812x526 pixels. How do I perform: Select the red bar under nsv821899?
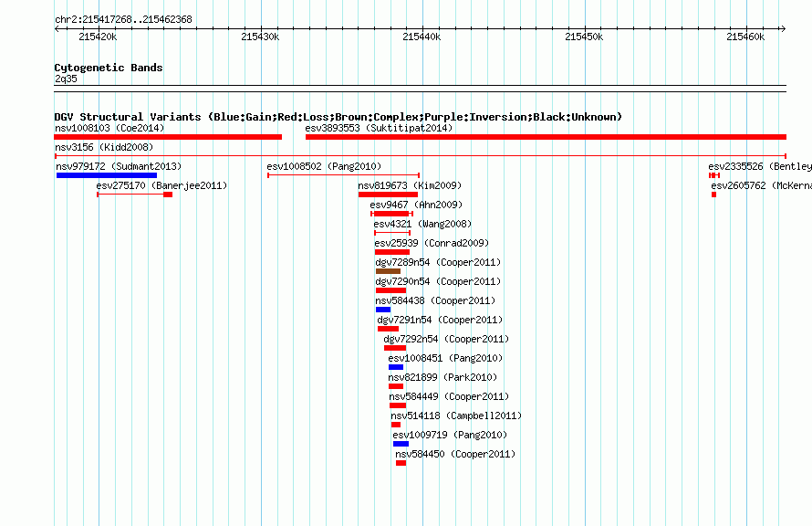[396, 386]
